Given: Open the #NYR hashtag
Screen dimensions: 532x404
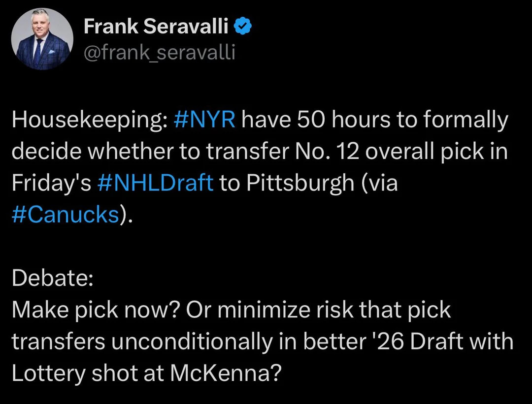Looking at the screenshot, I should click(x=204, y=119).
